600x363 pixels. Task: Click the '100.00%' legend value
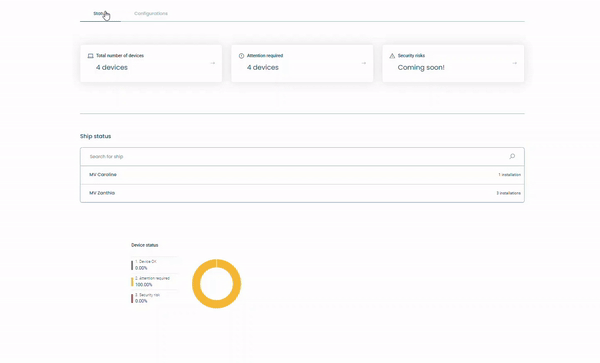[x=143, y=285]
